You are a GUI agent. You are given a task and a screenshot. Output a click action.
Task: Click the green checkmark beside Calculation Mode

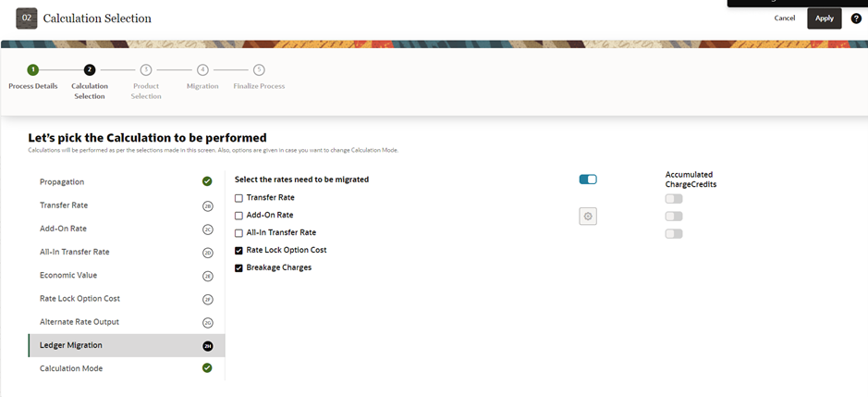(207, 367)
